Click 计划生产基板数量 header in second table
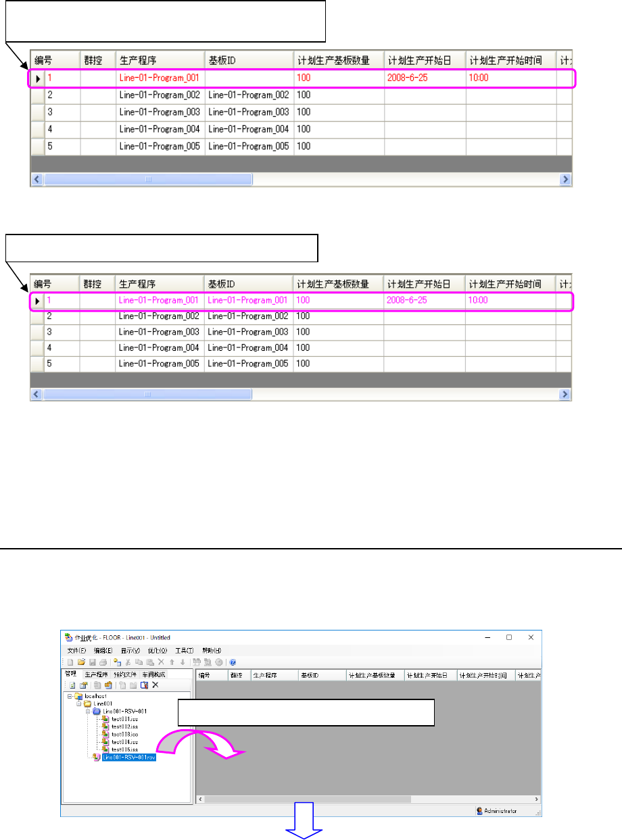This screenshot has height=840, width=622. (x=338, y=284)
